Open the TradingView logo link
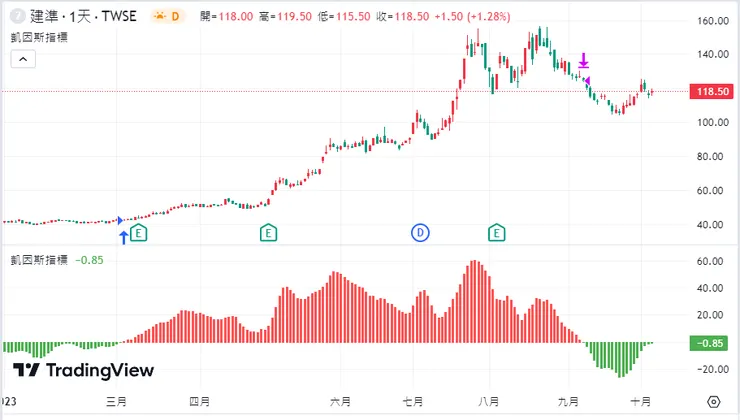 (84, 370)
